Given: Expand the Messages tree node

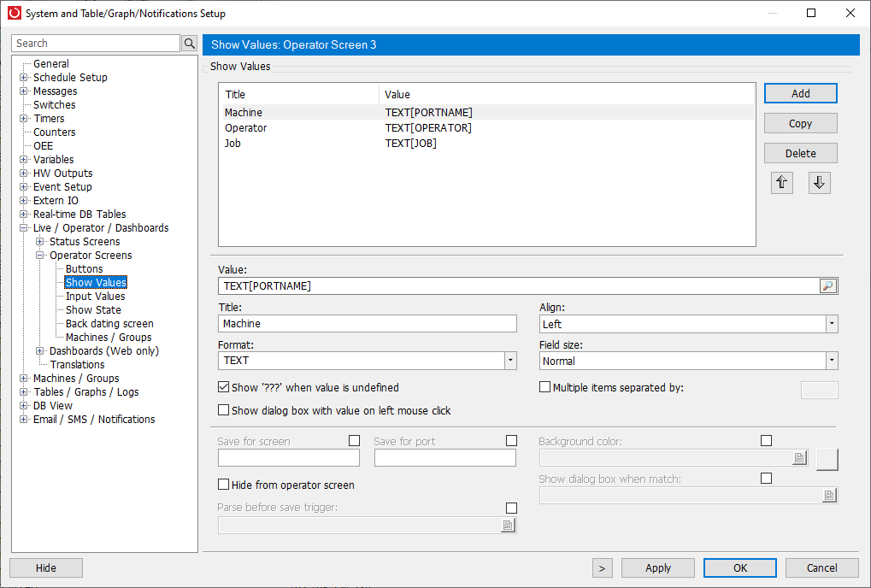Looking at the screenshot, I should pos(23,91).
